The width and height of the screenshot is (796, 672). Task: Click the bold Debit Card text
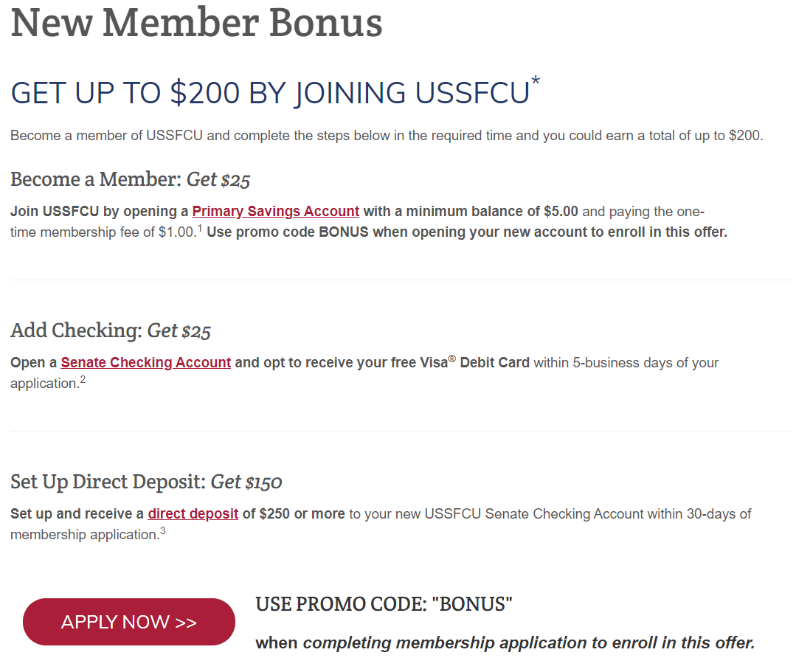[x=494, y=362]
